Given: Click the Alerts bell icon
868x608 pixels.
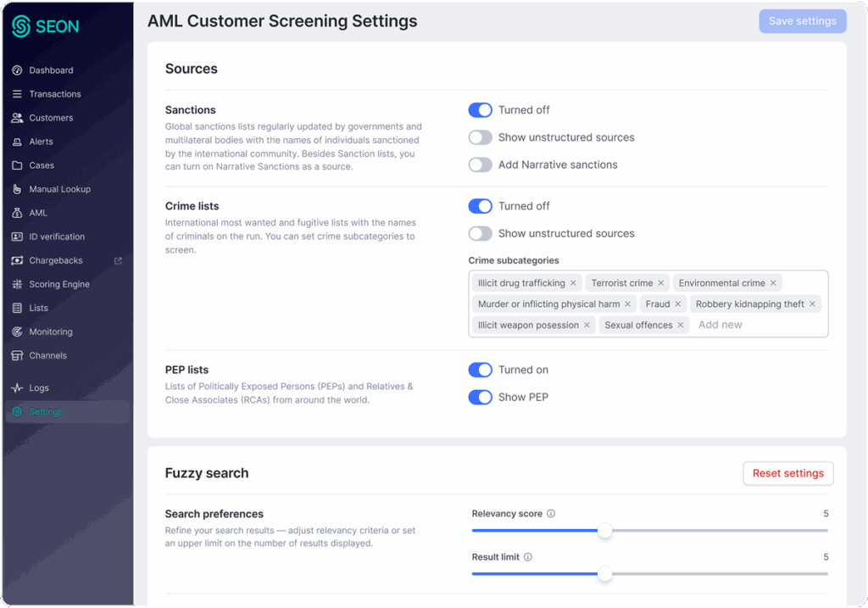Looking at the screenshot, I should 17,142.
